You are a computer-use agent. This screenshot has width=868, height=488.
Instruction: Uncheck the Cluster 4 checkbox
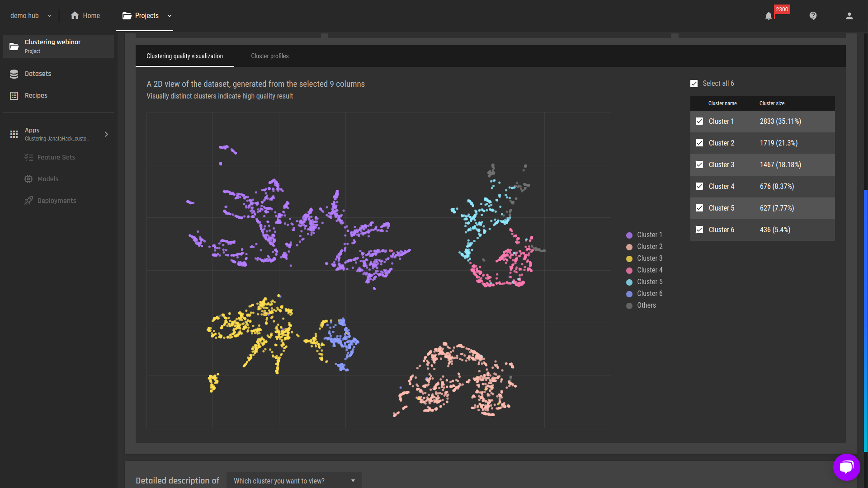pyautogui.click(x=699, y=186)
